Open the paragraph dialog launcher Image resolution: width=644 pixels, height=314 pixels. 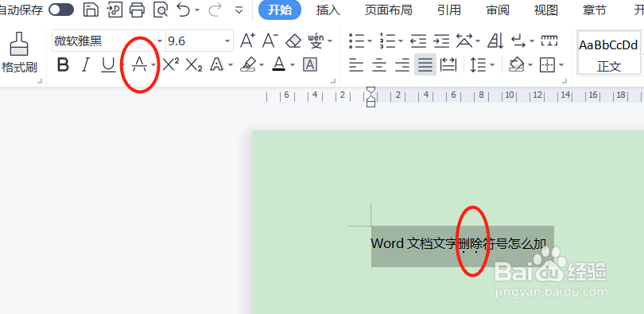(564, 81)
